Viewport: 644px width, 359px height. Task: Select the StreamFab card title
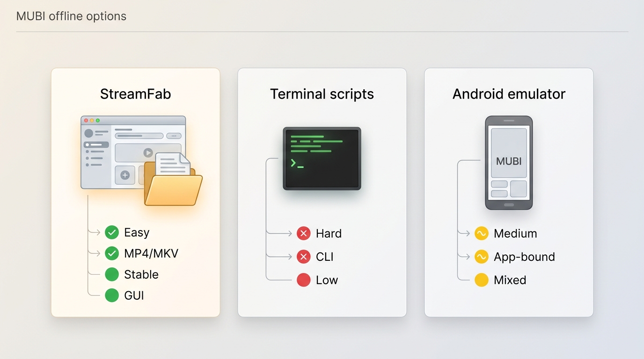(135, 94)
